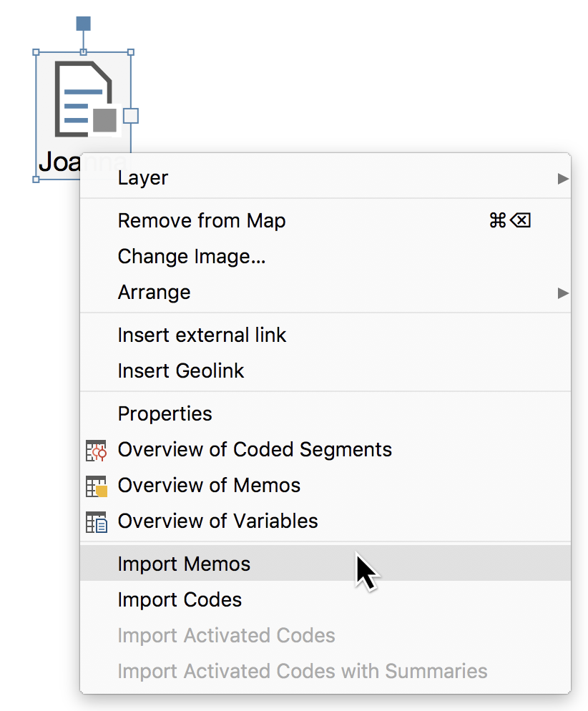Click the Overview of Coded Segments icon
This screenshot has width=588, height=711.
tap(95, 449)
